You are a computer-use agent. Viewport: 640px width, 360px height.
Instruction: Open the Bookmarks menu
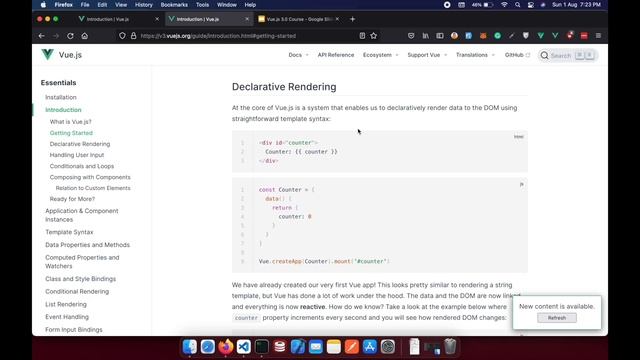174,5
